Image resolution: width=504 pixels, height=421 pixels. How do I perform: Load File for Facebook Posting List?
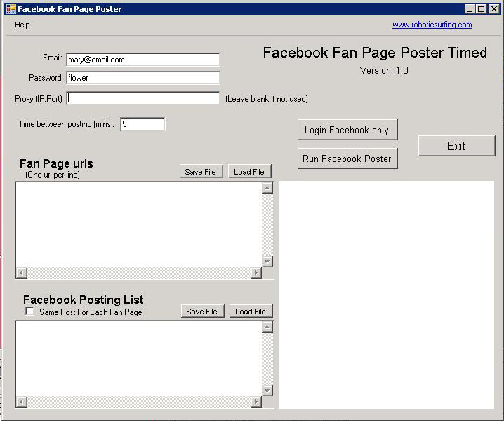[x=251, y=311]
